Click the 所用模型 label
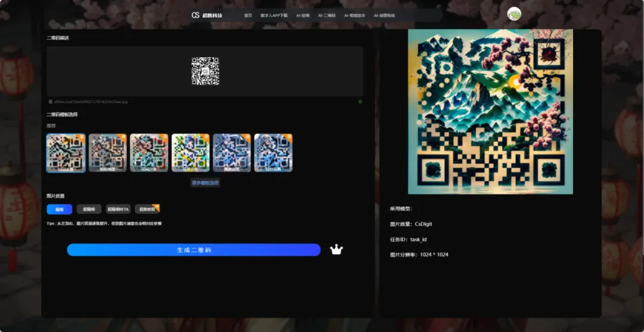Screen dimensions: 644x332 (x=401, y=209)
